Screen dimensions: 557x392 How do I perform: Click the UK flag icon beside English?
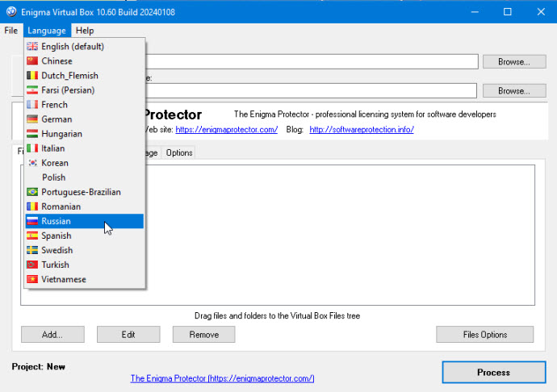click(x=32, y=47)
